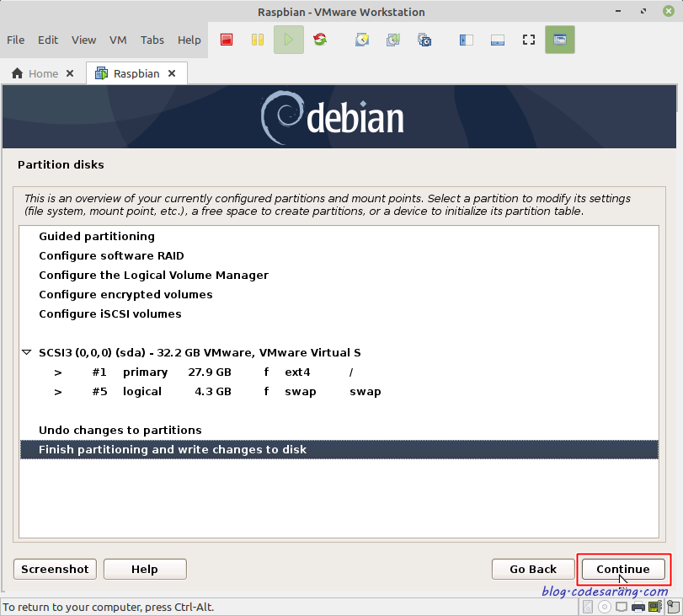The image size is (683, 616).
Task: Minimize the VMware Workstation window
Action: coord(618,11)
